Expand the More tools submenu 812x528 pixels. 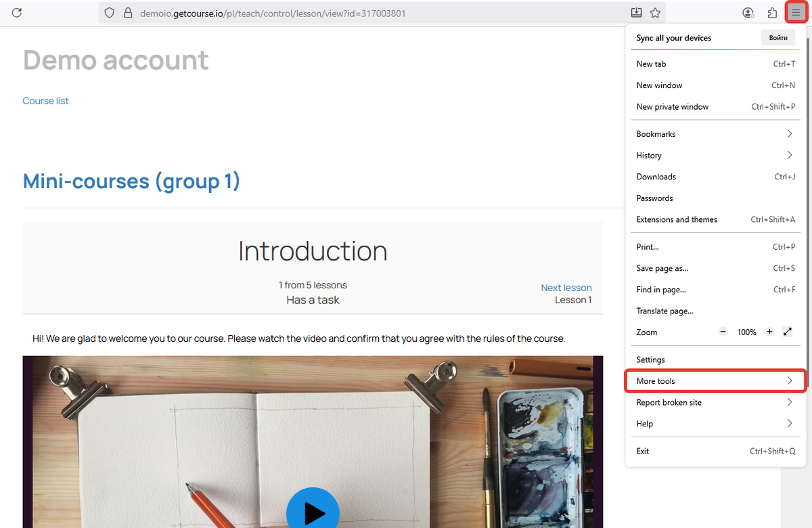tap(715, 381)
